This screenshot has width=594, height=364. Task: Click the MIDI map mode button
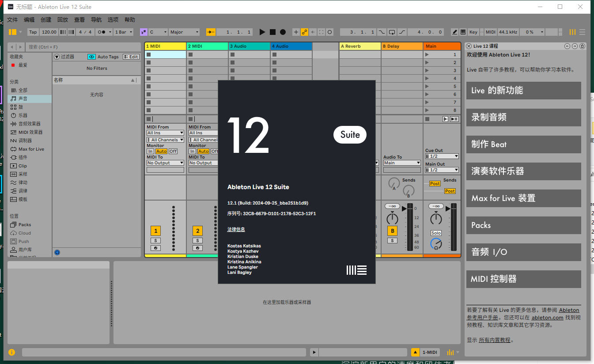[491, 32]
